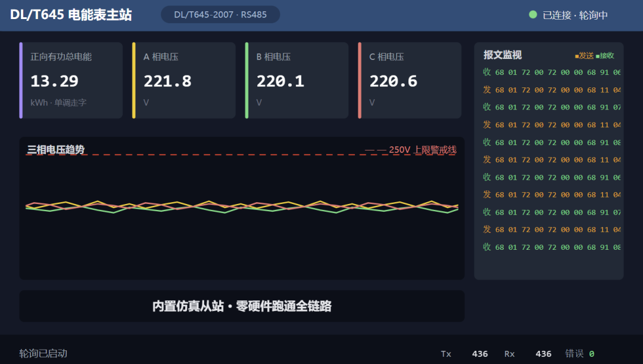This screenshot has width=643, height=364.
Task: Click the orange 发送 legend marker
Action: pos(576,56)
